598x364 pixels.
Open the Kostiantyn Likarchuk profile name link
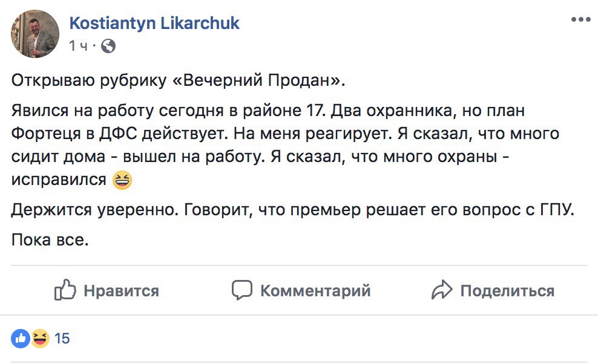[x=155, y=23]
